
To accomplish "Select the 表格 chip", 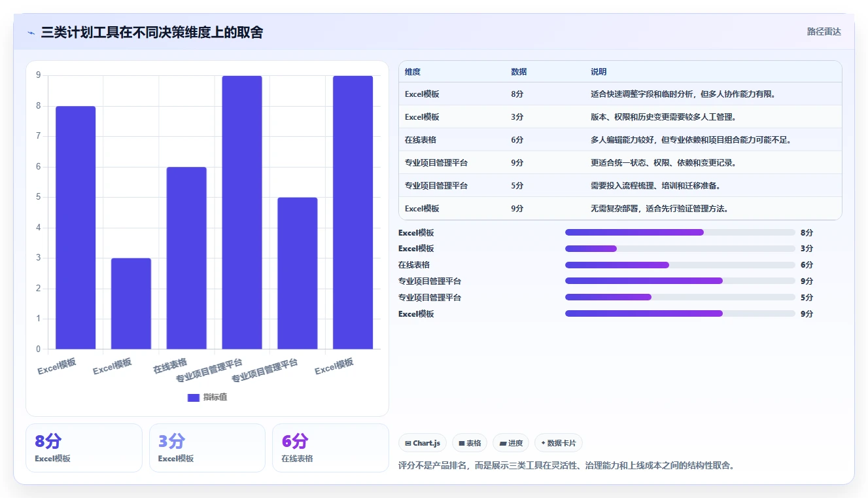I will (x=470, y=443).
